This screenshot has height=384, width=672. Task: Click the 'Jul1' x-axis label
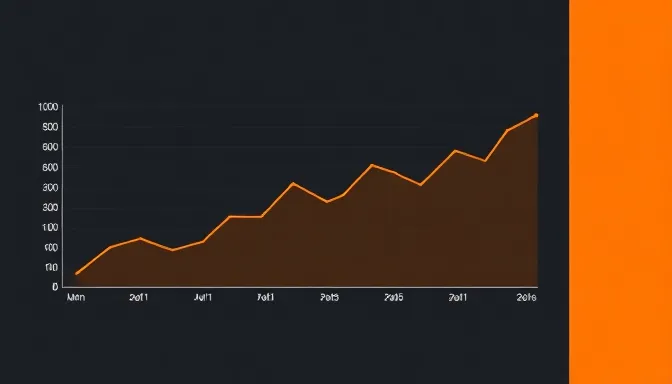pos(203,297)
